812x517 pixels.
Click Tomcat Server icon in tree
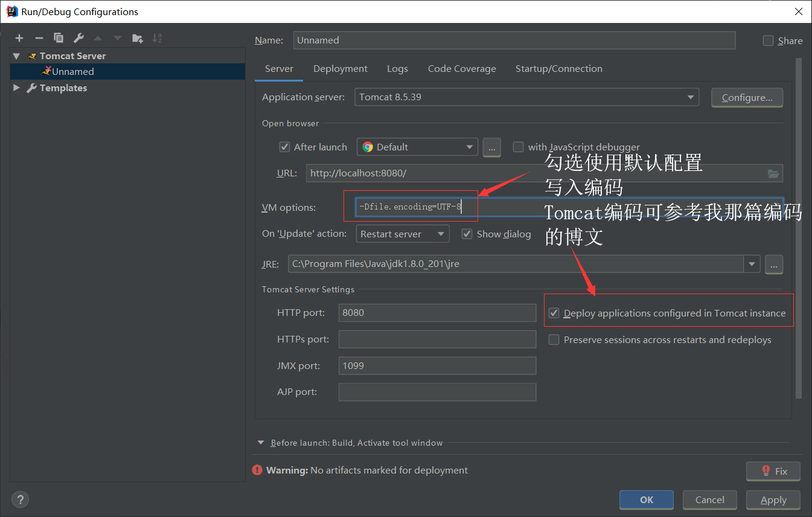coord(33,56)
